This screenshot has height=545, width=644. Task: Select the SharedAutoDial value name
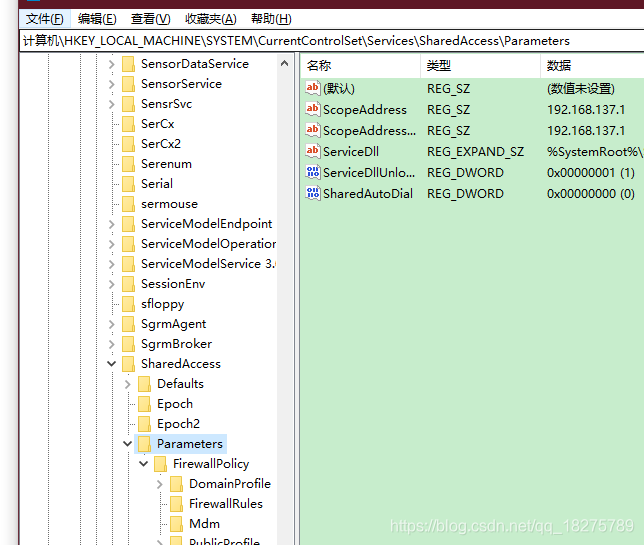[x=368, y=194]
